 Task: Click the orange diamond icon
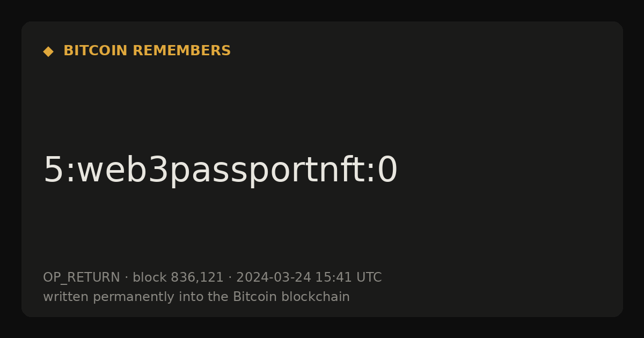pos(48,52)
